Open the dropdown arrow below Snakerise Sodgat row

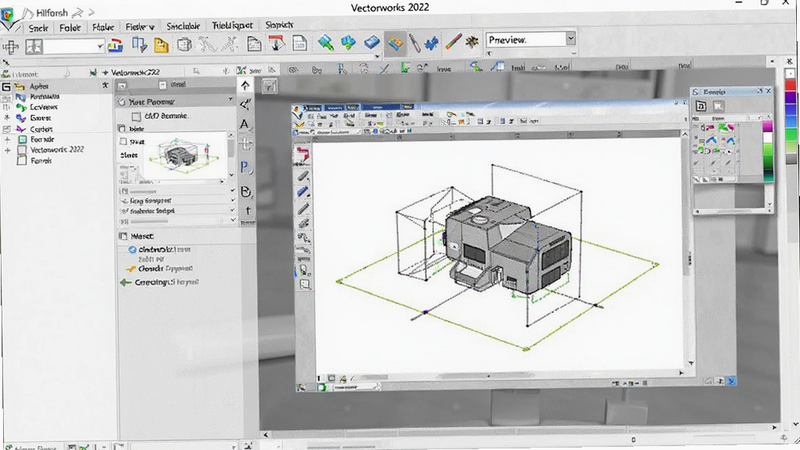click(233, 220)
